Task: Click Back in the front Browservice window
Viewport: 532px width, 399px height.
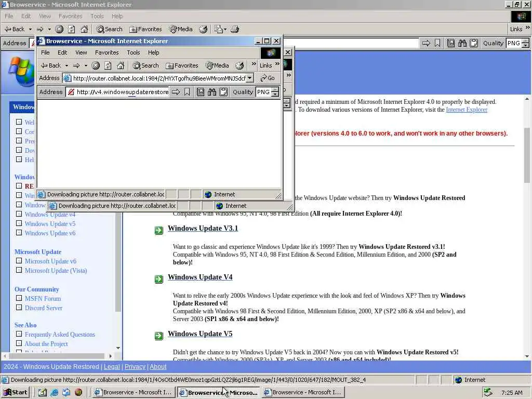Action: click(x=51, y=65)
